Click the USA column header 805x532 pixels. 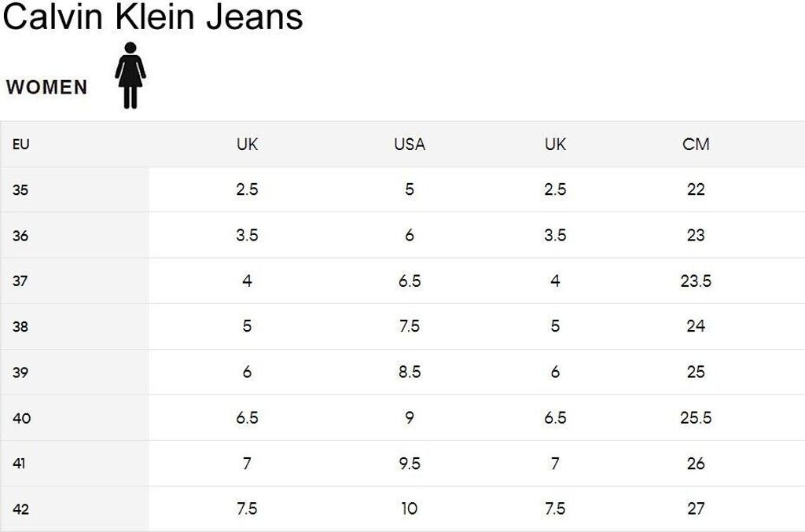(x=410, y=144)
